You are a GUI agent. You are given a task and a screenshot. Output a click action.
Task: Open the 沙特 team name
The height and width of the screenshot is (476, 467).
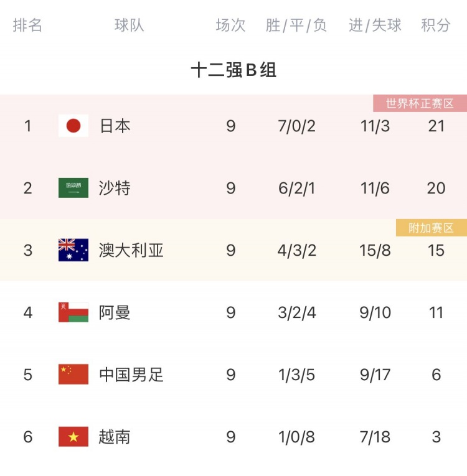tap(115, 188)
